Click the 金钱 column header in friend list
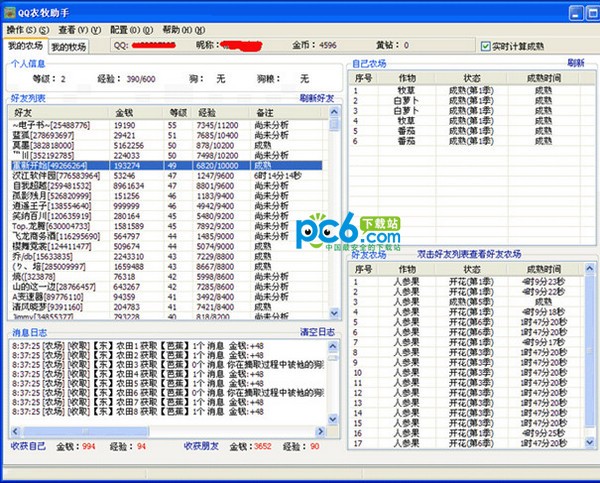This screenshot has width=600, height=483. pyautogui.click(x=135, y=113)
